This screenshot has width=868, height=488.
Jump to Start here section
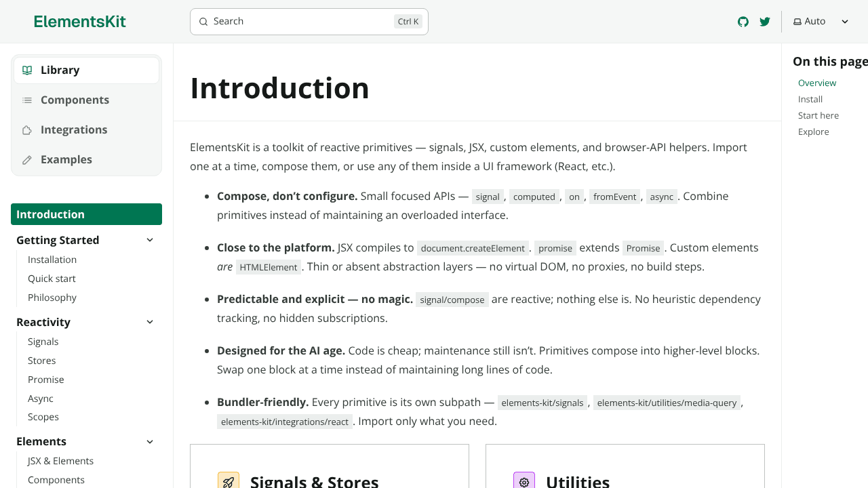pyautogui.click(x=818, y=115)
